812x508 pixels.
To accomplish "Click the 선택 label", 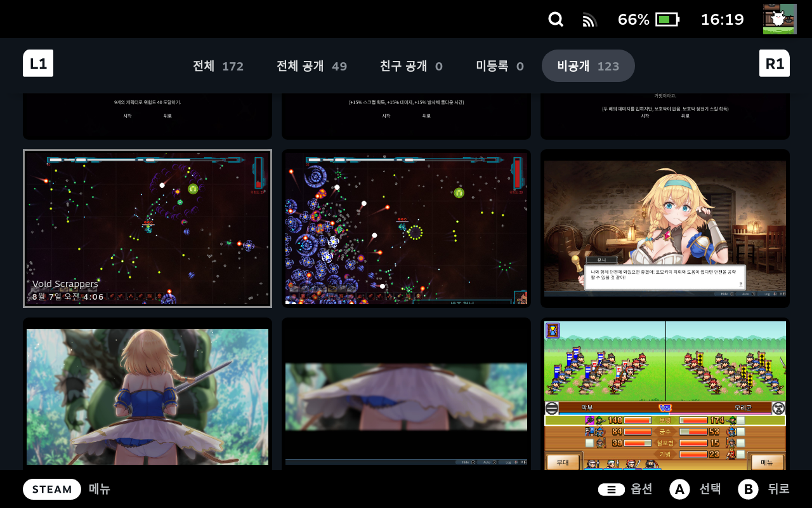I will tap(710, 489).
